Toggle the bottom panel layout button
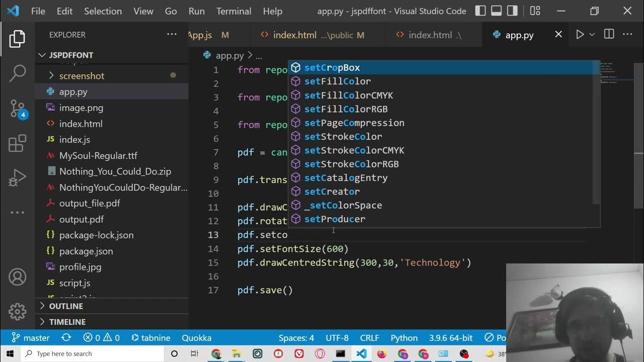The height and width of the screenshot is (362, 644). coord(496,11)
